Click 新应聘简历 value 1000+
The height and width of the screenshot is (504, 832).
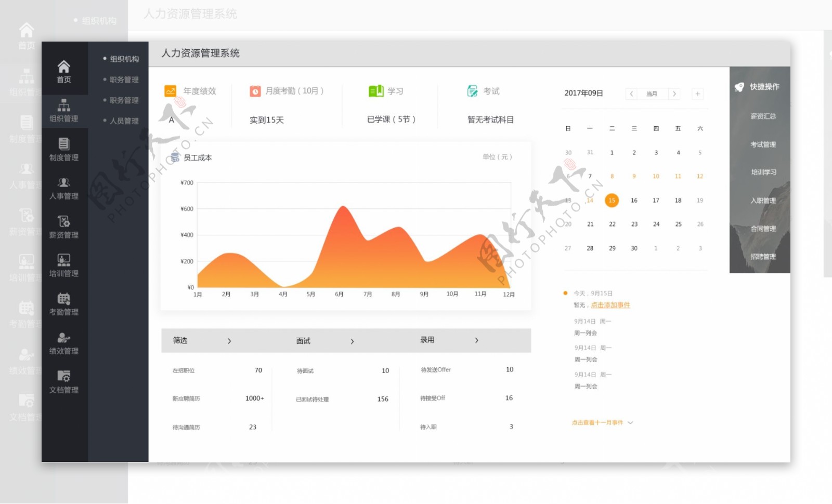point(255,399)
